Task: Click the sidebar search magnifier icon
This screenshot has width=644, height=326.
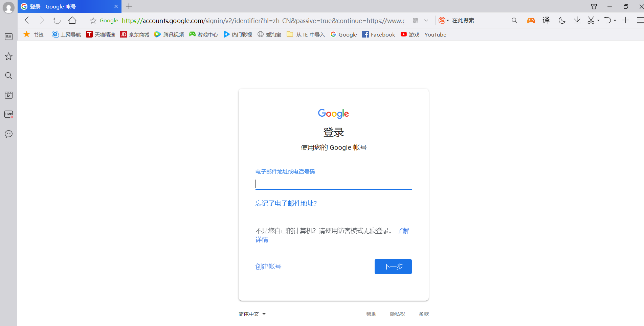Action: [8, 75]
